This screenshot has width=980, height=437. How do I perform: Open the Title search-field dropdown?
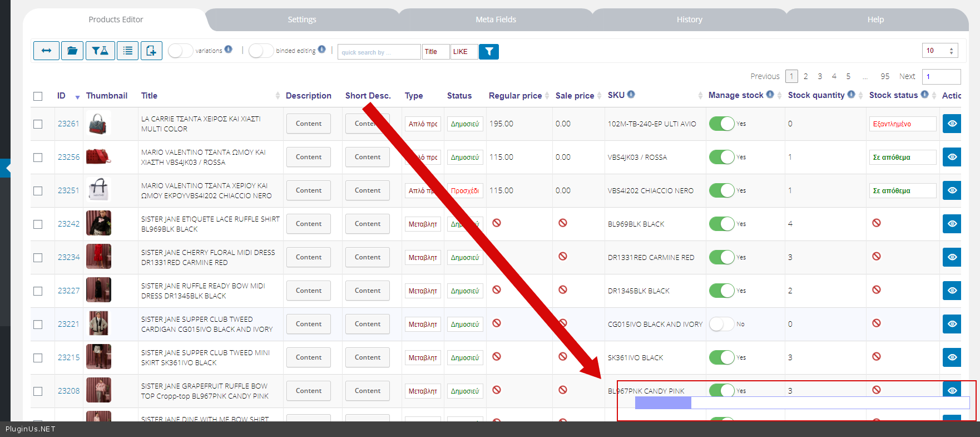(x=435, y=52)
